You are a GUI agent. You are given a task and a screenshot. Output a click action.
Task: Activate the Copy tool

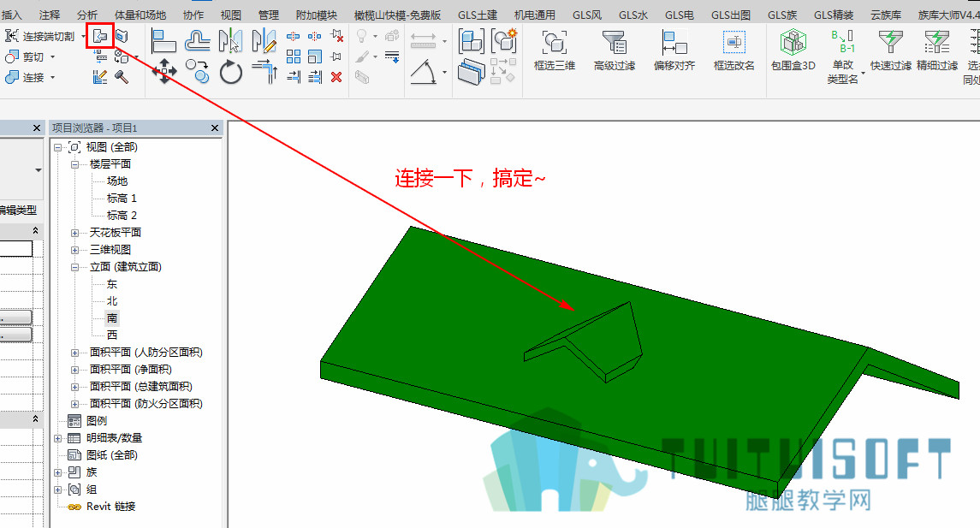(x=198, y=71)
